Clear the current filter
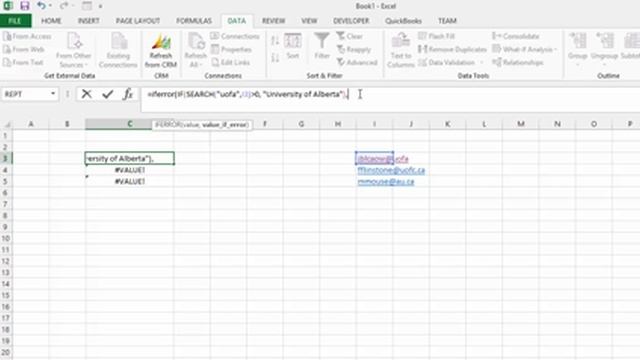This screenshot has width=640, height=360. pyautogui.click(x=350, y=36)
